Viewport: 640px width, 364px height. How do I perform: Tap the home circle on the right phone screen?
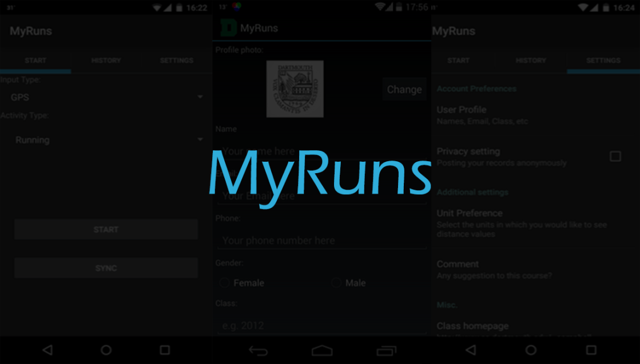click(x=531, y=350)
